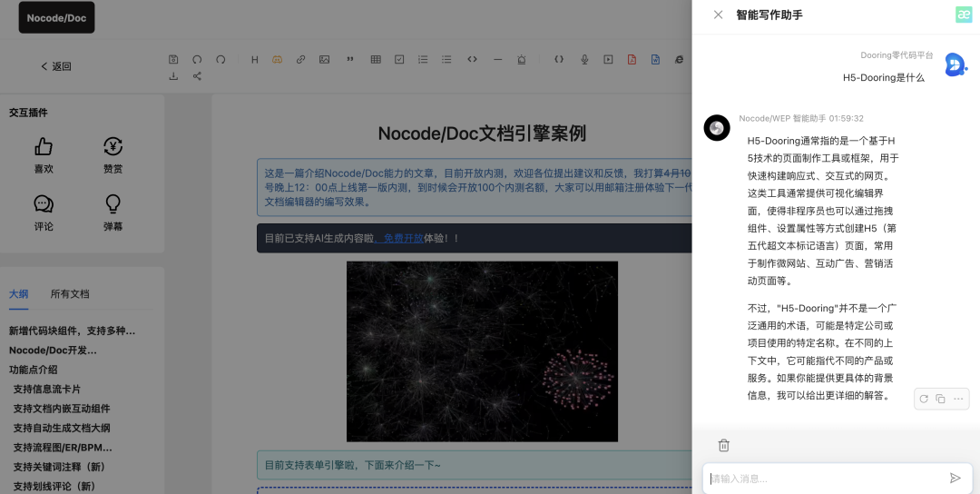The image size is (980, 494).
Task: Undo the last edit
Action: (x=197, y=59)
